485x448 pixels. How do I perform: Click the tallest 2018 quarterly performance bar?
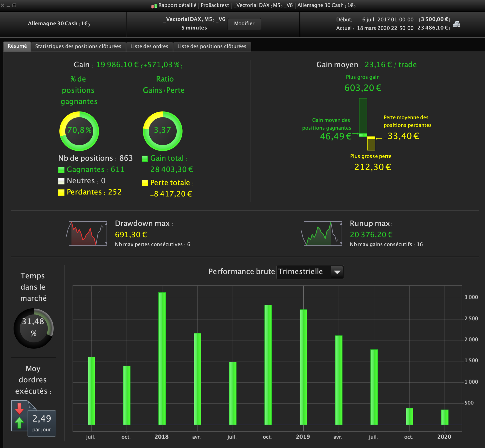[x=162, y=358]
